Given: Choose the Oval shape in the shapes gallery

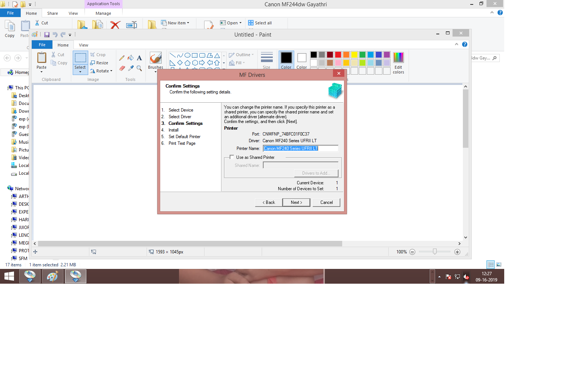Looking at the screenshot, I should click(x=187, y=55).
